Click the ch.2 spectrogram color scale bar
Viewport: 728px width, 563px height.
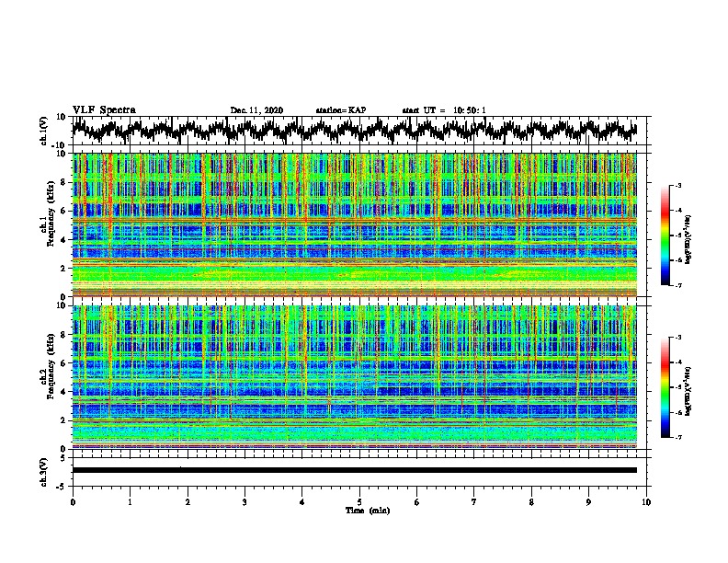click(x=665, y=387)
